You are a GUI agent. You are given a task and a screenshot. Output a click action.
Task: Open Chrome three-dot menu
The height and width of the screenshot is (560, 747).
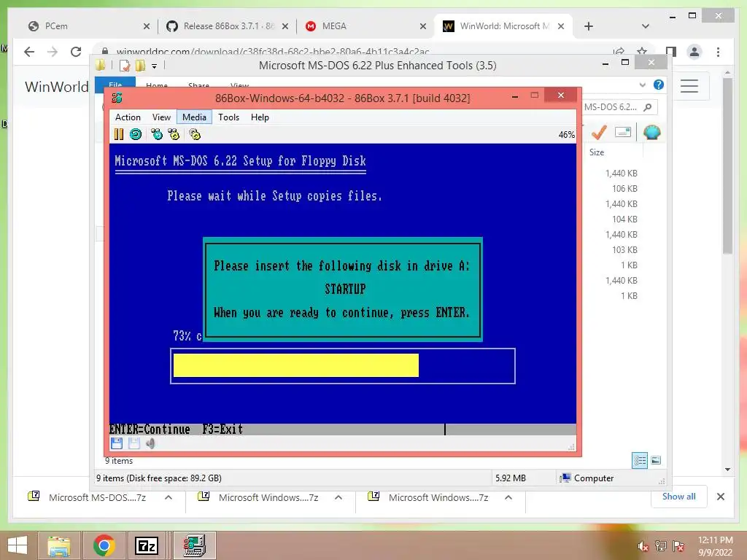pyautogui.click(x=718, y=52)
